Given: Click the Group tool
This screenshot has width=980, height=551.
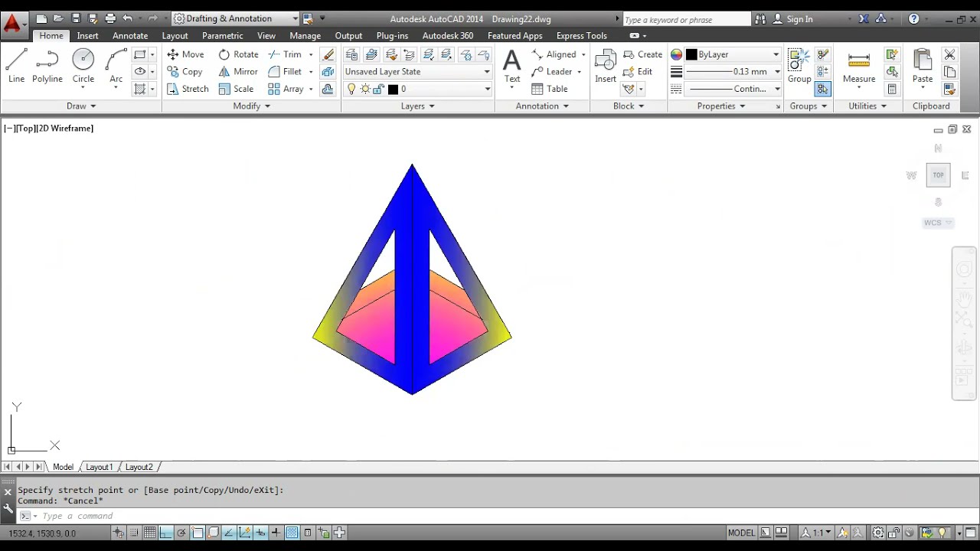Looking at the screenshot, I should coord(799,65).
